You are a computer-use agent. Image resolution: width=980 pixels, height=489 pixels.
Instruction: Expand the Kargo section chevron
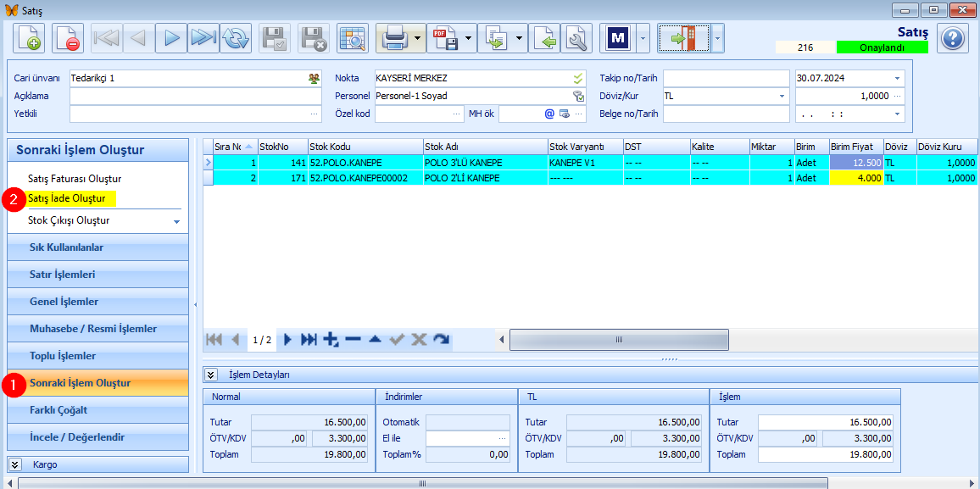pos(16,464)
